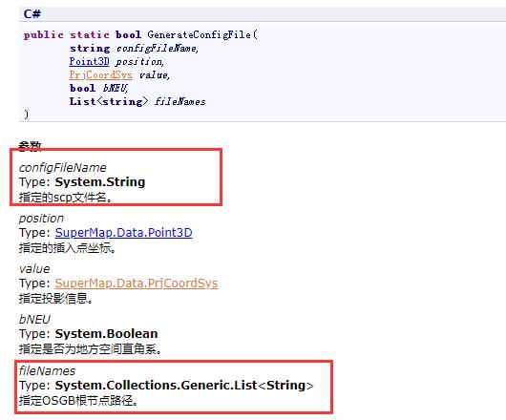Click the System.Collections.Generic.List<String> type text
506x420 pixels.
(x=184, y=386)
